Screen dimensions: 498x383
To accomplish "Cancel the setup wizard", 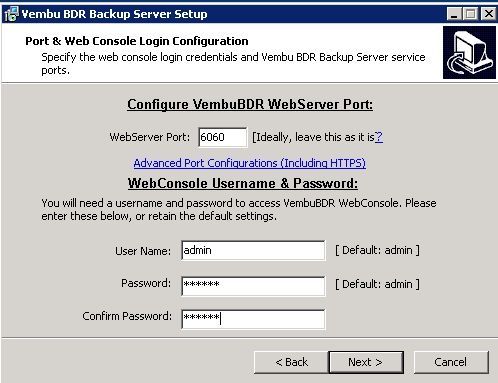I will tap(451, 362).
